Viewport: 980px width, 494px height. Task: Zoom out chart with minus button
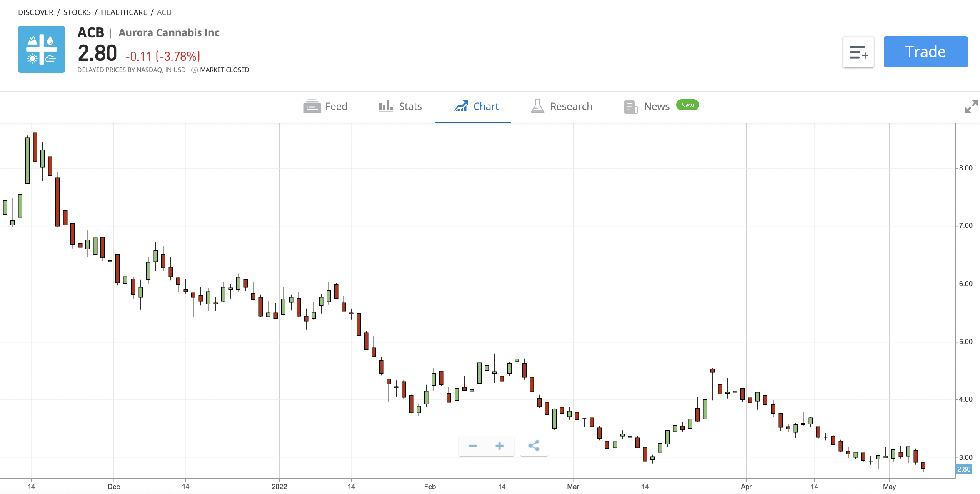coord(472,446)
